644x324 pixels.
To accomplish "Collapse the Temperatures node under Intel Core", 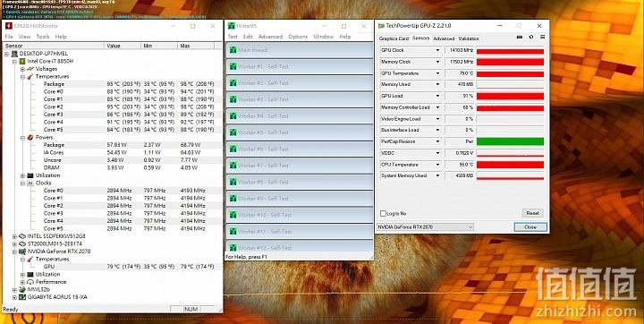I will tap(22, 76).
